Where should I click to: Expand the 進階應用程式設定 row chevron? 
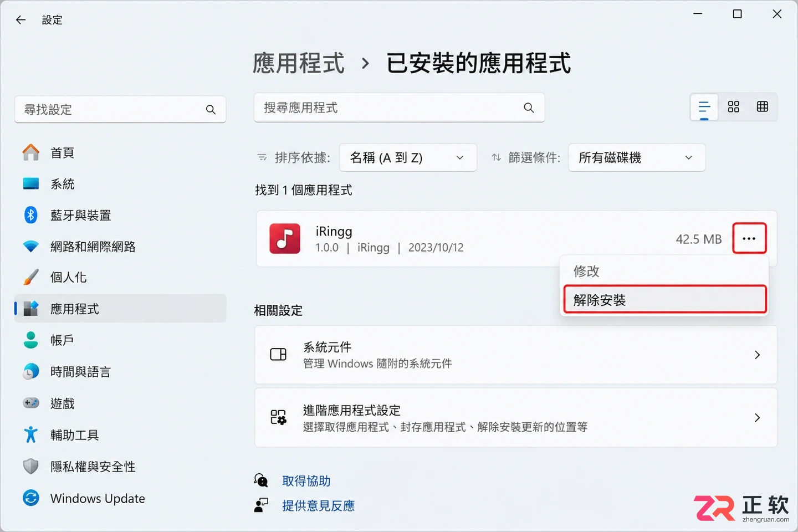tap(757, 417)
